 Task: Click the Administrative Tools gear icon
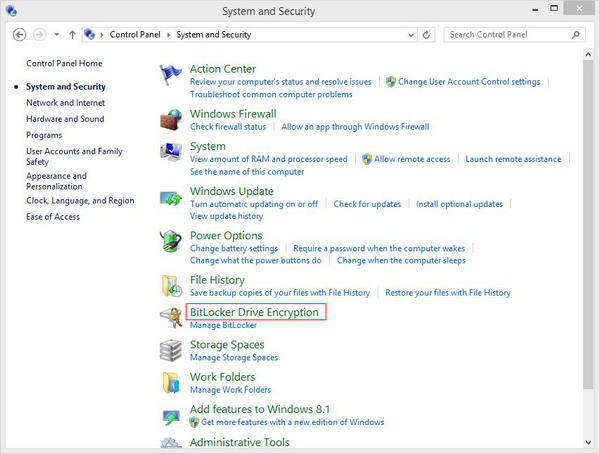coord(171,443)
